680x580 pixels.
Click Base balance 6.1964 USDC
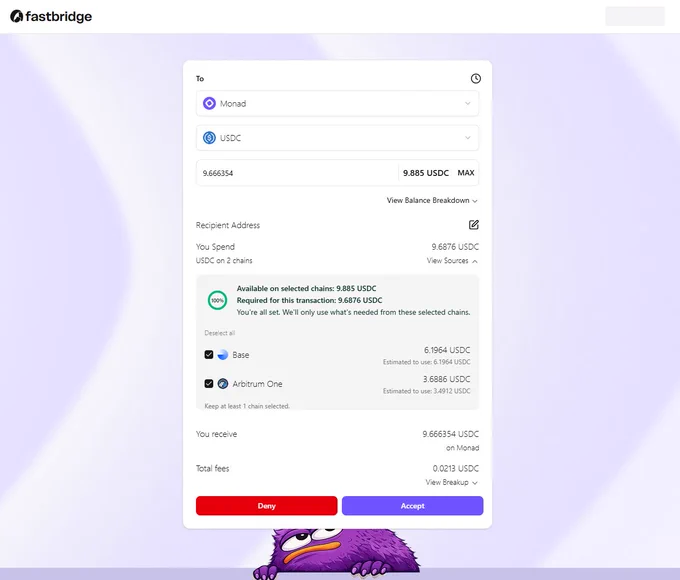pos(447,350)
